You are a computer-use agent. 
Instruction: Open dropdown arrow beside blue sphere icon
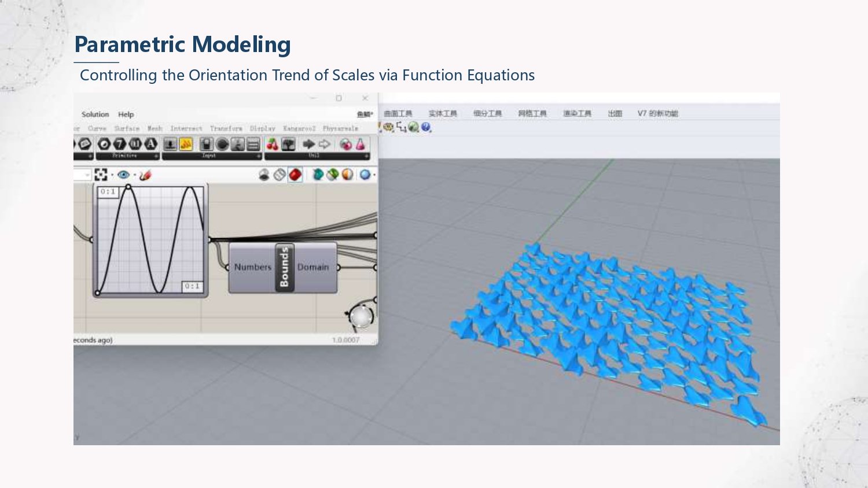click(374, 175)
